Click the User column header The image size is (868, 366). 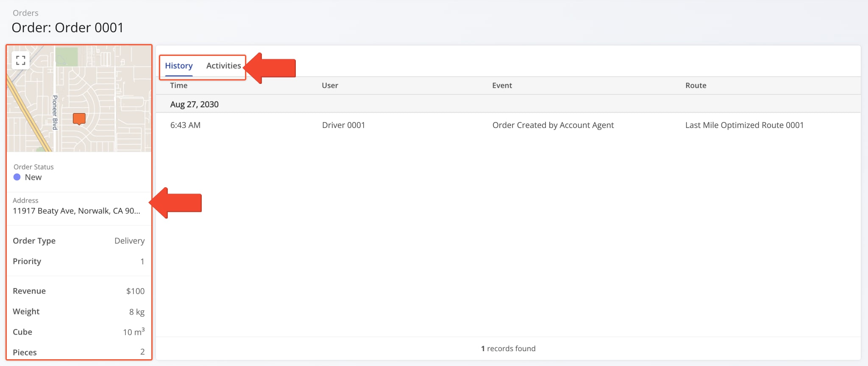(330, 86)
